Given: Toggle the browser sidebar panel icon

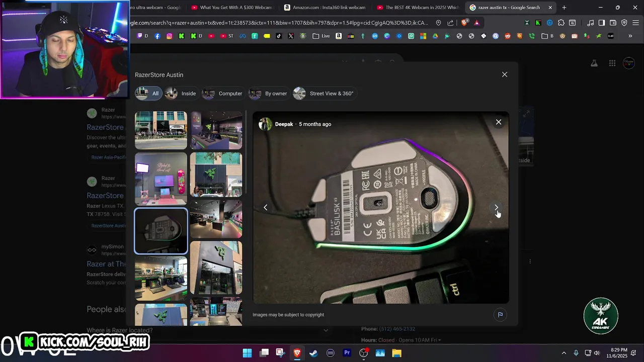Looking at the screenshot, I should [601, 23].
